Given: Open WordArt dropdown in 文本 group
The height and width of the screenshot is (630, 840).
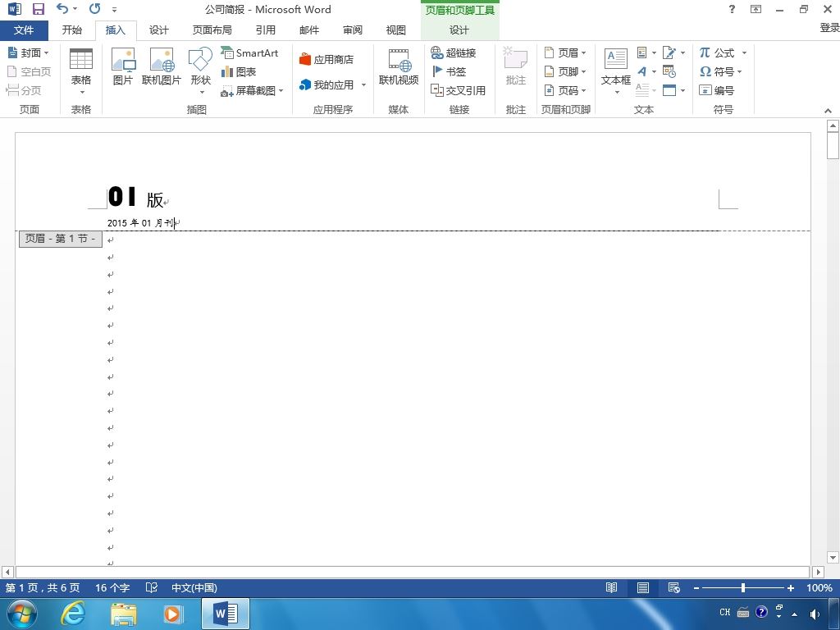Looking at the screenshot, I should tap(646, 71).
